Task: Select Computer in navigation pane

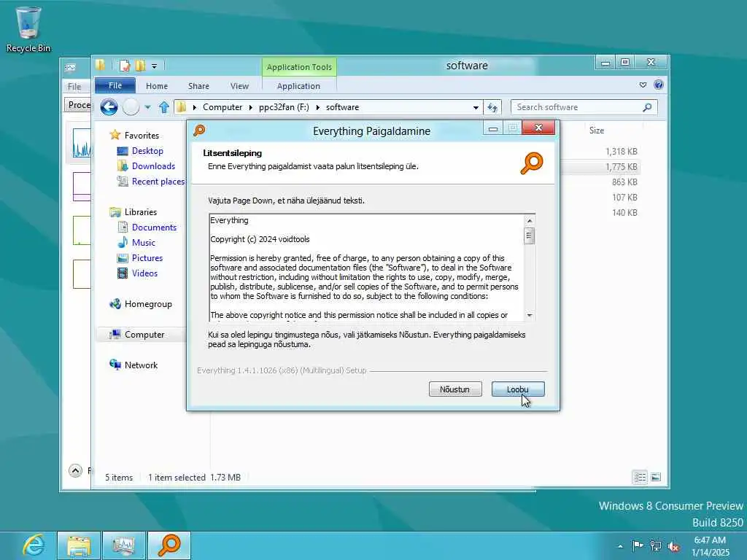Action: pyautogui.click(x=144, y=334)
